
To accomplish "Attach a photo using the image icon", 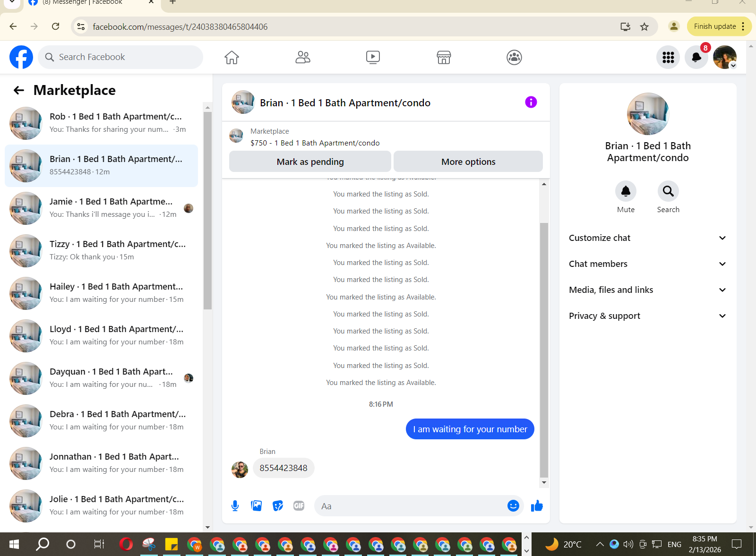I will 257,506.
